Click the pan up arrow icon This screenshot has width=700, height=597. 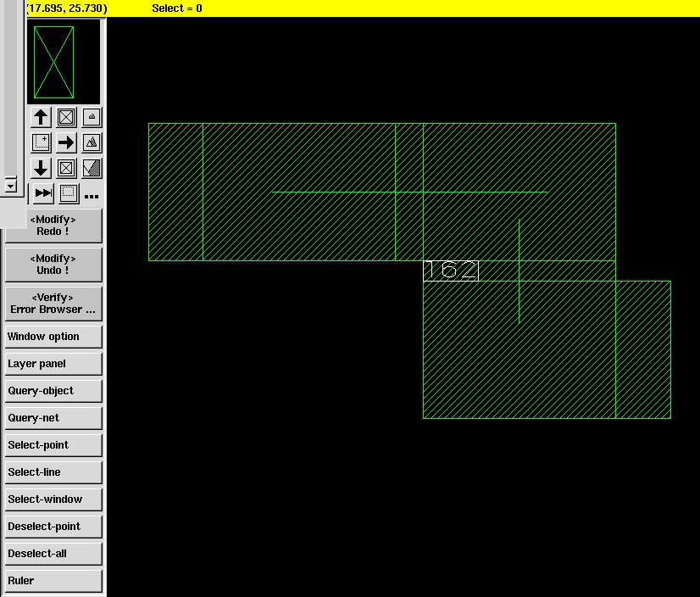[41, 117]
